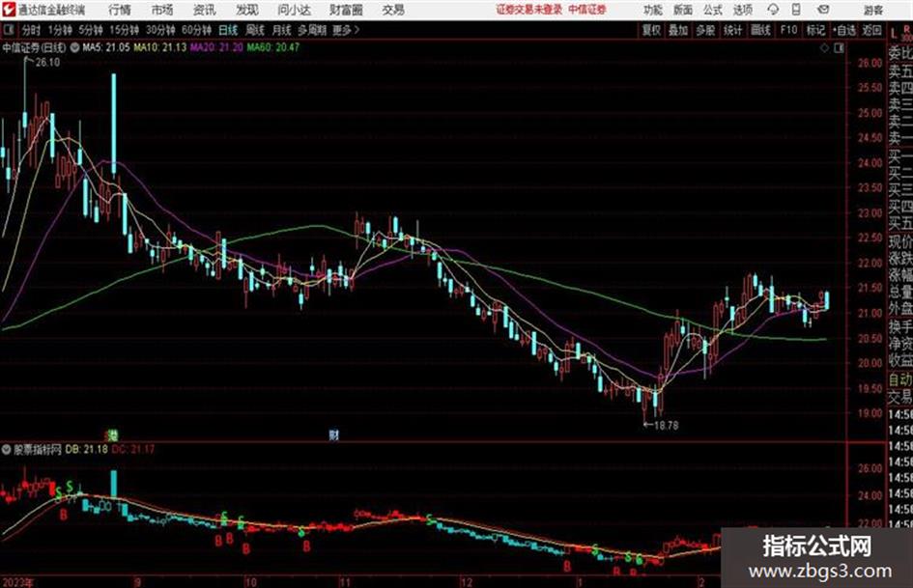Click the MA20: 21.20 indicator value
The width and height of the screenshot is (913, 588).
pyautogui.click(x=216, y=47)
